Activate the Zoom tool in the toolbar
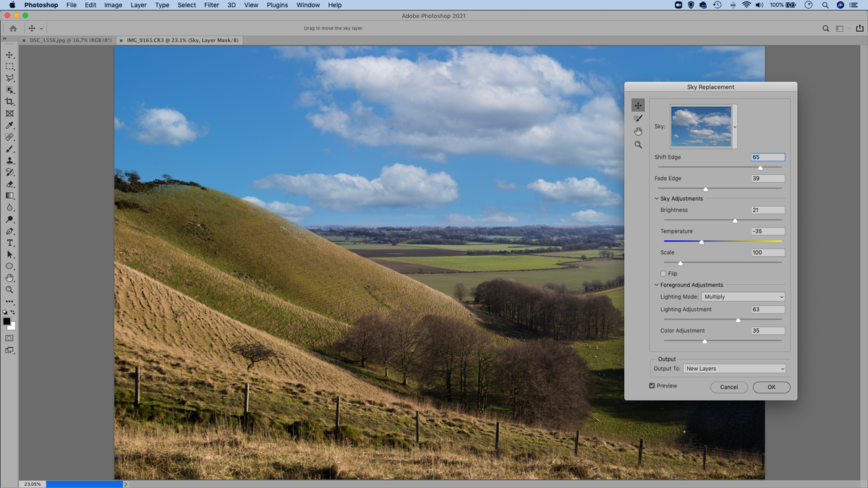 [x=9, y=289]
